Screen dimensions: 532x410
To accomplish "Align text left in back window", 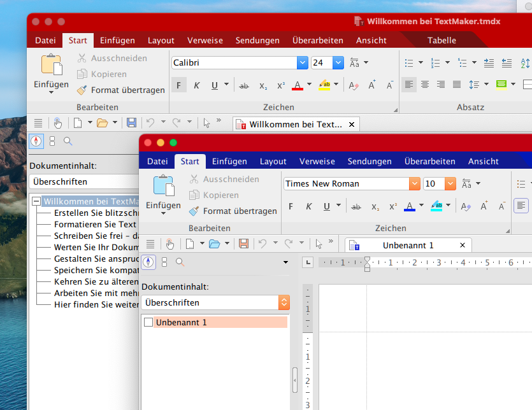I will [409, 85].
